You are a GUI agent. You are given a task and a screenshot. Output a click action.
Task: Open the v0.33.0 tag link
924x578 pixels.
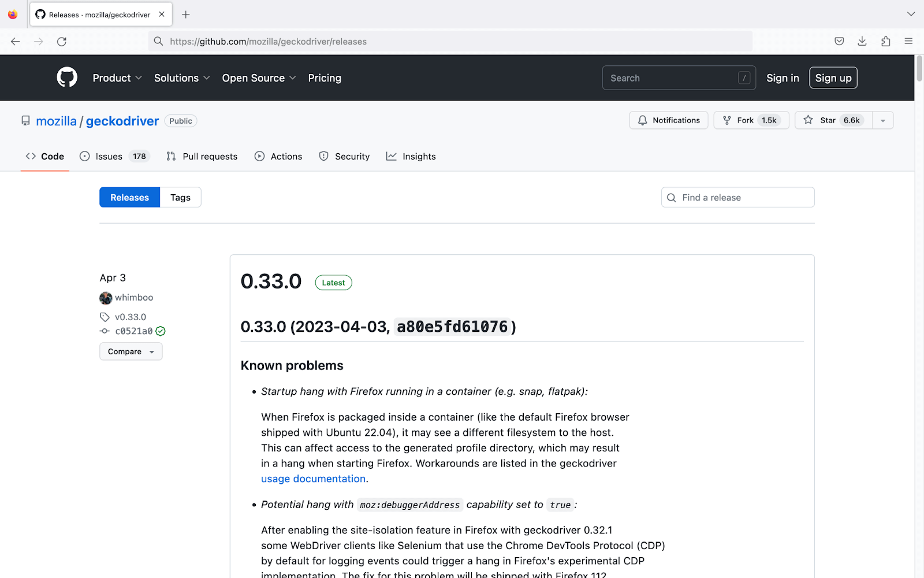point(131,317)
